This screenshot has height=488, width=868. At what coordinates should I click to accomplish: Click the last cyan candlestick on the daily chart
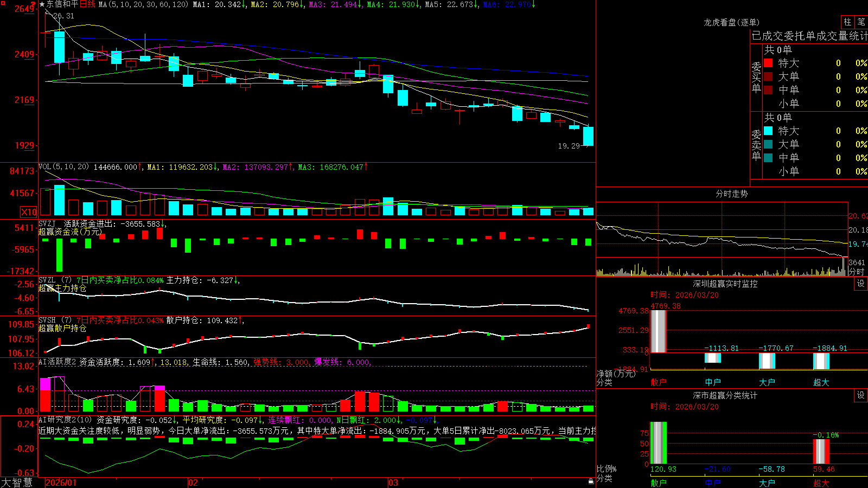(x=588, y=136)
